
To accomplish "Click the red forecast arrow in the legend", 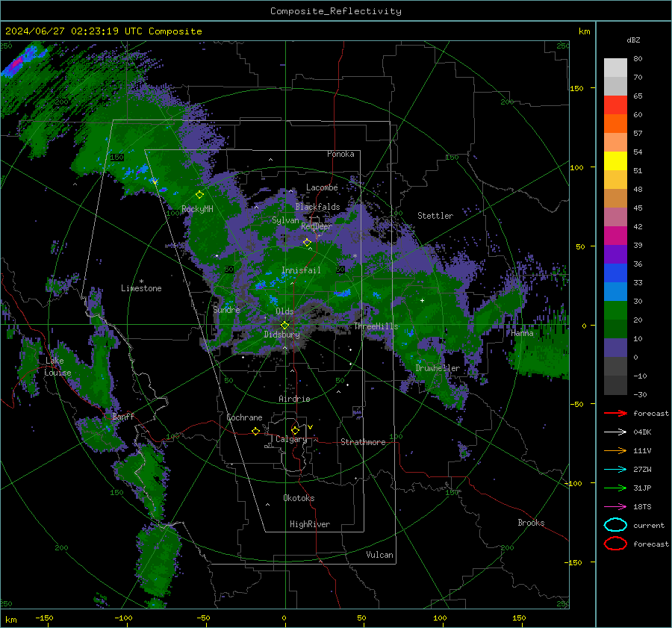I will [x=615, y=413].
